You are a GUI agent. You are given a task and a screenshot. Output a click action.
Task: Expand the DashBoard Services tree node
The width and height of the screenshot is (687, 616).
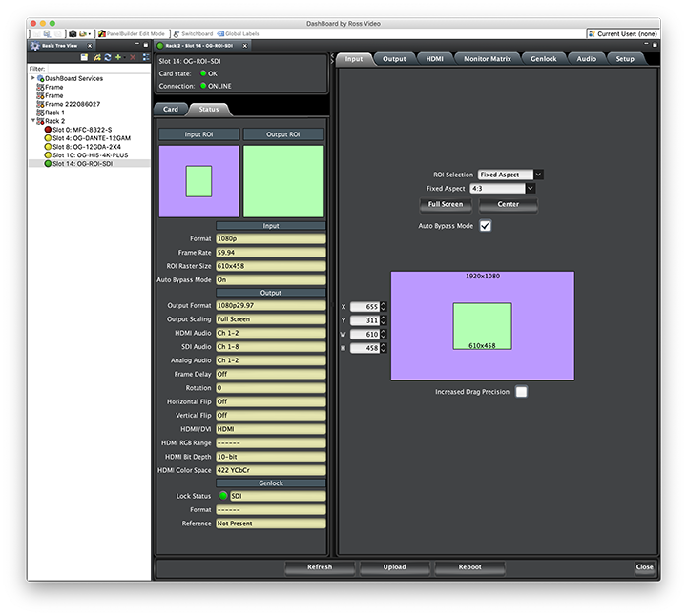(x=34, y=78)
